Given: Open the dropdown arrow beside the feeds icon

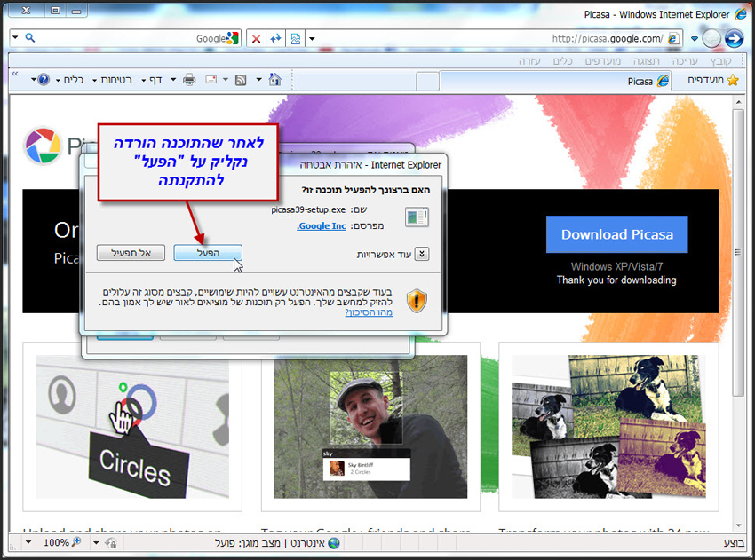Looking at the screenshot, I should (226, 79).
